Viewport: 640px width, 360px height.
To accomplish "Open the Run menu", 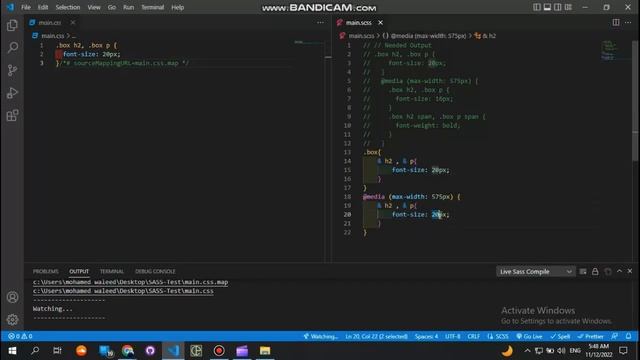I will pyautogui.click(x=129, y=7).
